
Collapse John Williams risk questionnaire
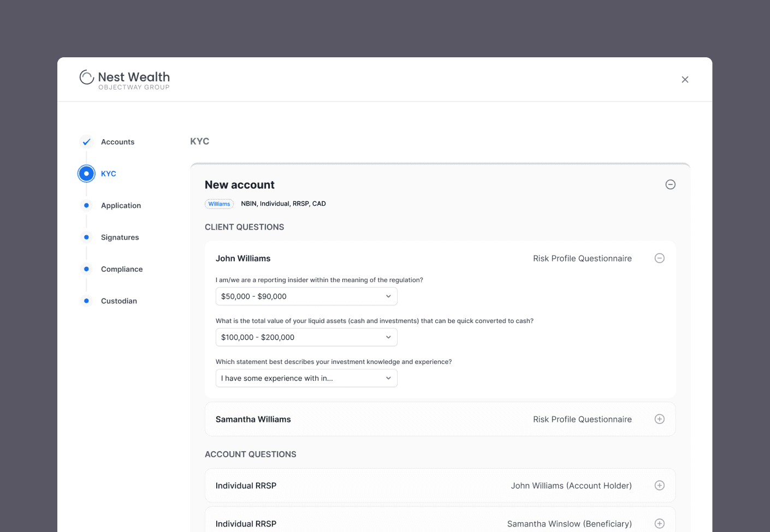coord(660,258)
